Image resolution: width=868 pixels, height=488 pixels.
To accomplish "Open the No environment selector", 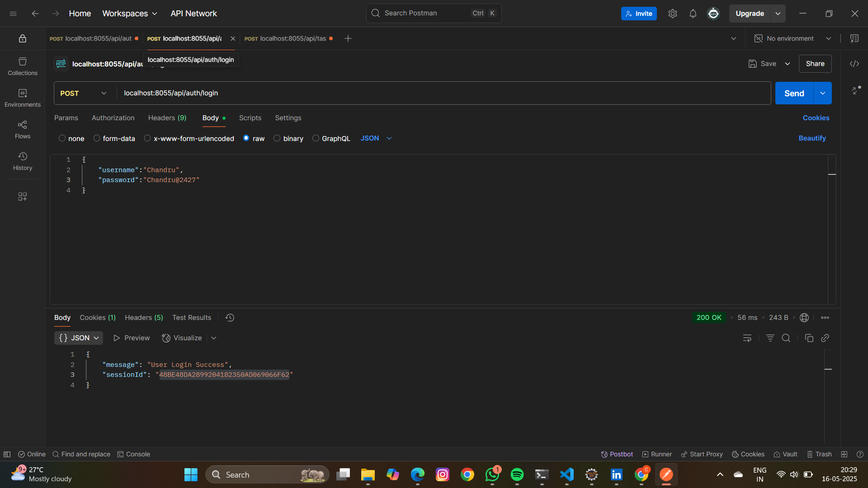I will coord(793,38).
